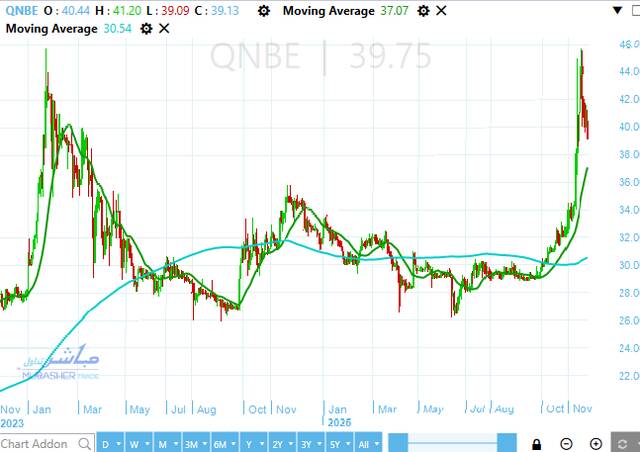Choose the All period range

coord(366,443)
